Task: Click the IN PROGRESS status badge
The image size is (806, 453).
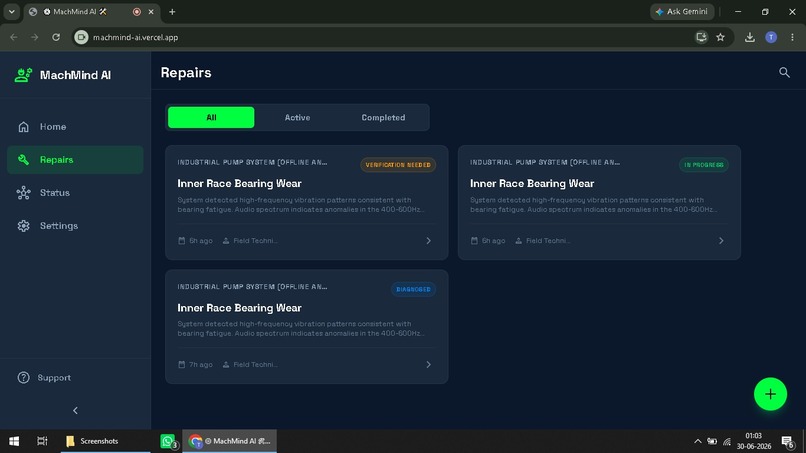Action: (704, 165)
